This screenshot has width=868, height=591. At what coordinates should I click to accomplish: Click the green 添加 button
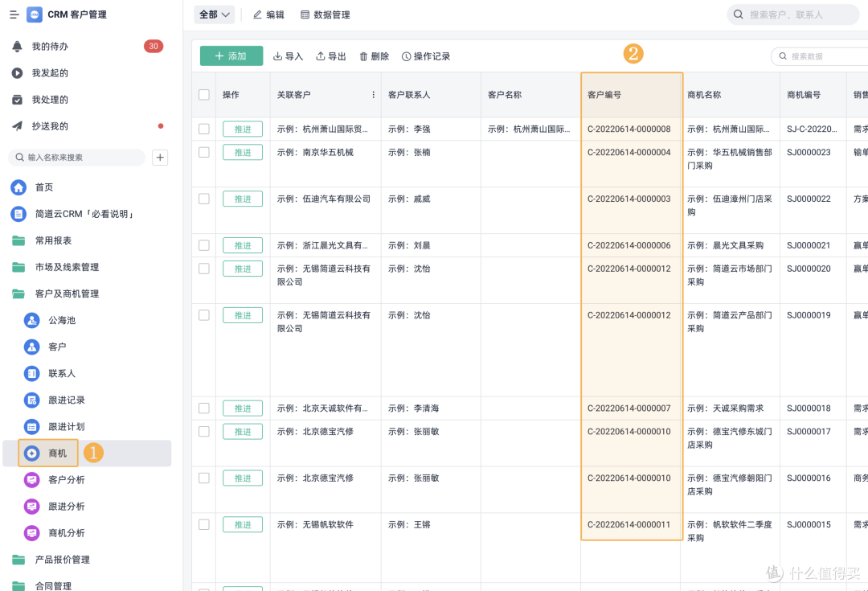click(x=231, y=56)
